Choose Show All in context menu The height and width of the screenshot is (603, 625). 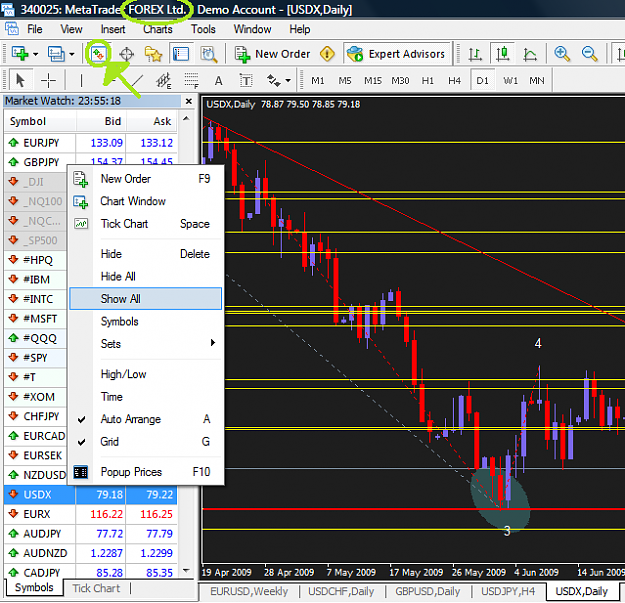(x=145, y=299)
